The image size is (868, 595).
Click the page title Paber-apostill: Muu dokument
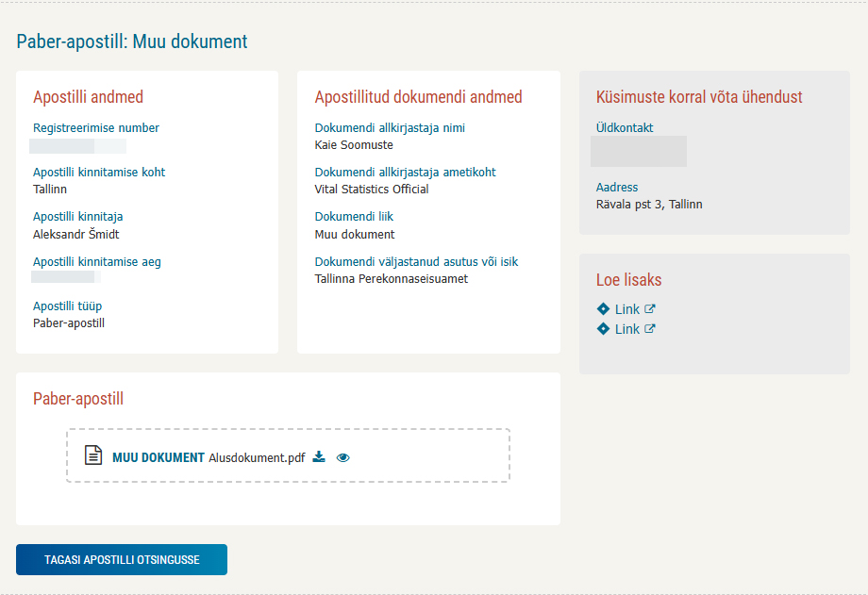point(132,41)
